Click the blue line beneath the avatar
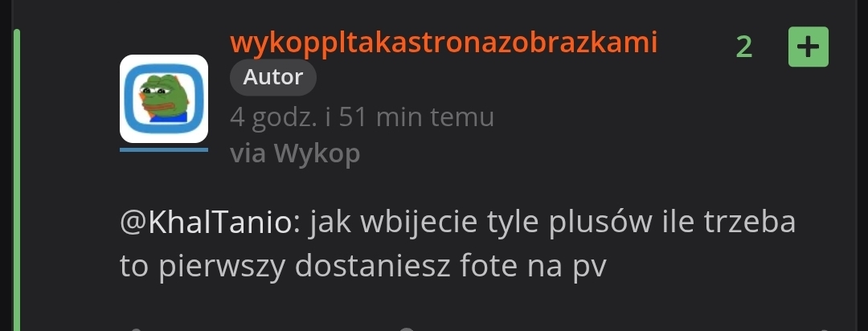The image size is (868, 331). [164, 149]
